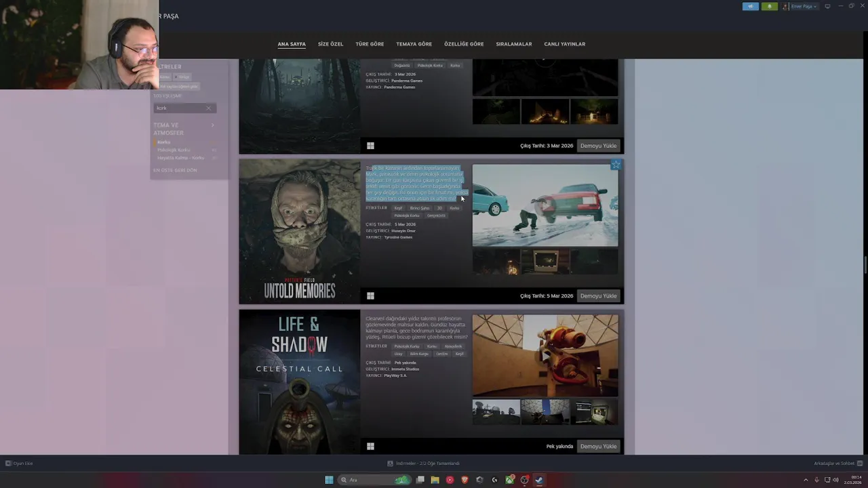868x488 pixels.
Task: Show hidden system tray icons
Action: pos(806,480)
